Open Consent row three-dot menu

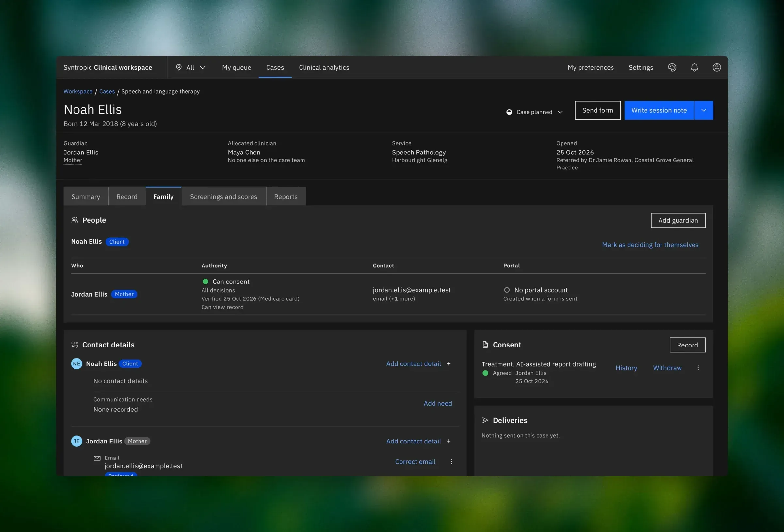(698, 368)
